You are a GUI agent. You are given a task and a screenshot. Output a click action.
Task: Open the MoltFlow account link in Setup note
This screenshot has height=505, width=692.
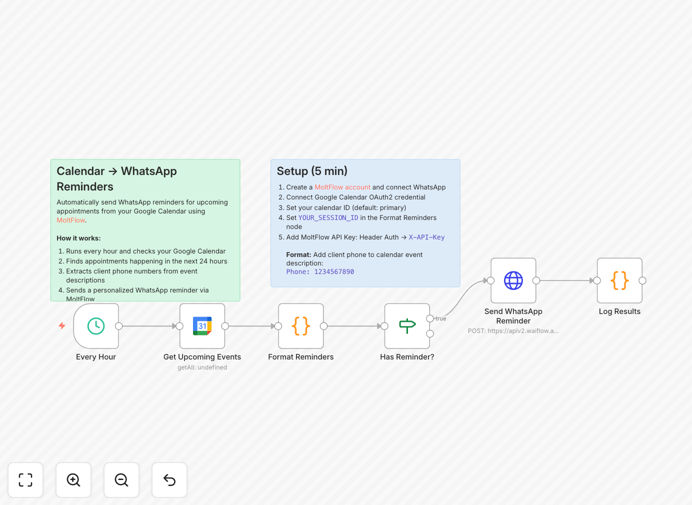point(342,187)
